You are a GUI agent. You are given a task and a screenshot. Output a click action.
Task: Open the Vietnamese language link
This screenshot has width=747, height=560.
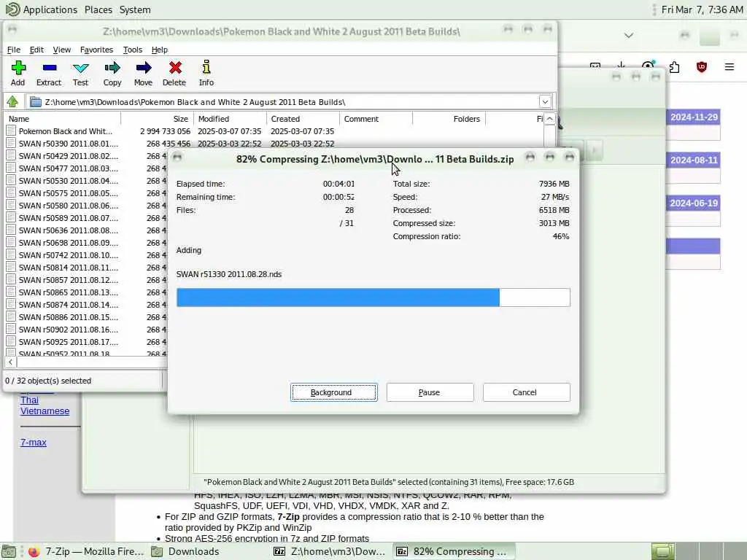[x=44, y=411]
